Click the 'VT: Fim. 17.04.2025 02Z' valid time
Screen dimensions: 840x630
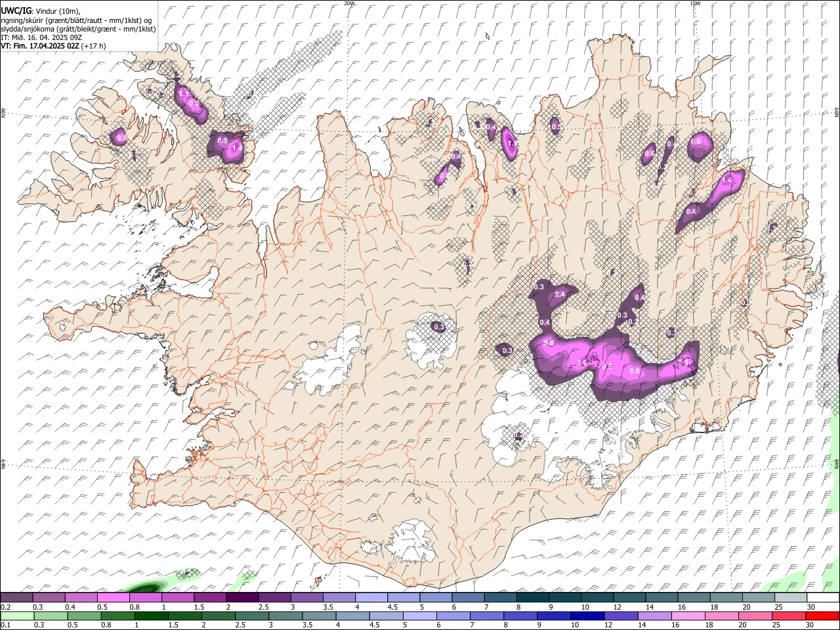pos(40,46)
